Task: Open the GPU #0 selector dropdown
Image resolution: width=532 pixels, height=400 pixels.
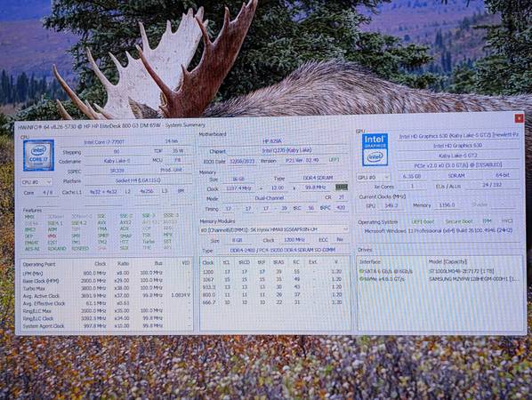Action: click(374, 177)
